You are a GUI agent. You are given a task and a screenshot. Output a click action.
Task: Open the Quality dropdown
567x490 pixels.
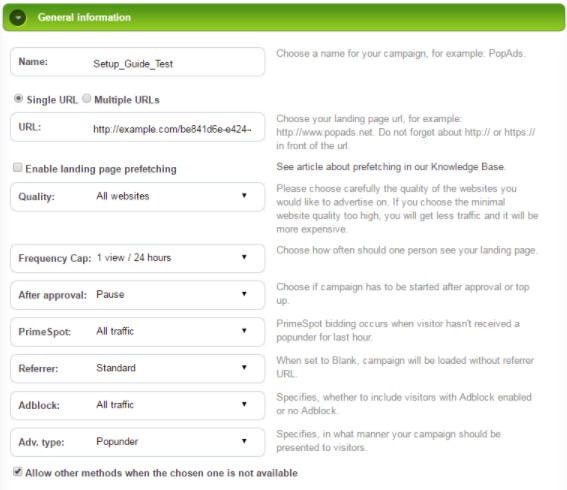[x=137, y=197]
